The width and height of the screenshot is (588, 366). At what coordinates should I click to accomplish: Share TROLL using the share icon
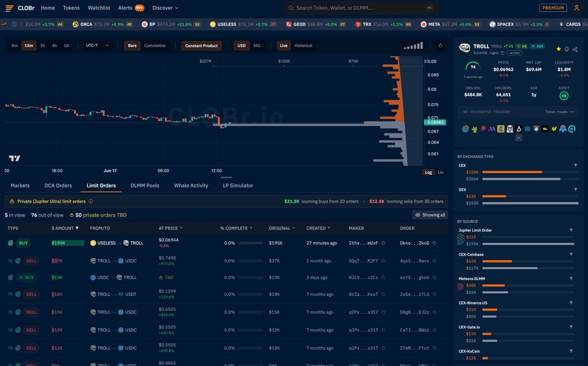[x=575, y=49]
